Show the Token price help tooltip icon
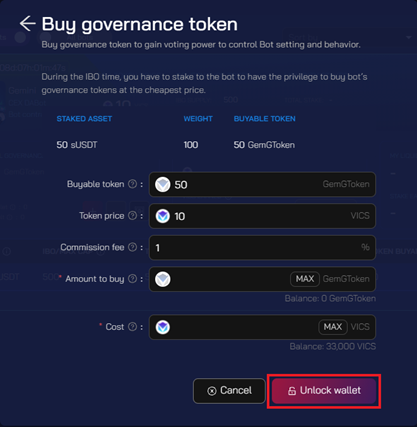Image resolution: width=417 pixels, height=427 pixels. 133,216
